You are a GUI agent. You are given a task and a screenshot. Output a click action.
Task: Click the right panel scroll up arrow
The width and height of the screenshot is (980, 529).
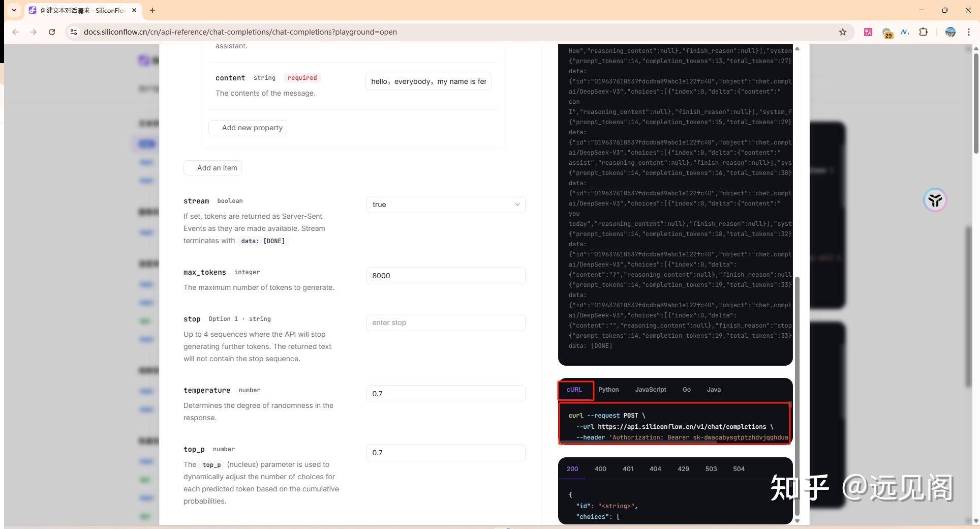tap(797, 49)
